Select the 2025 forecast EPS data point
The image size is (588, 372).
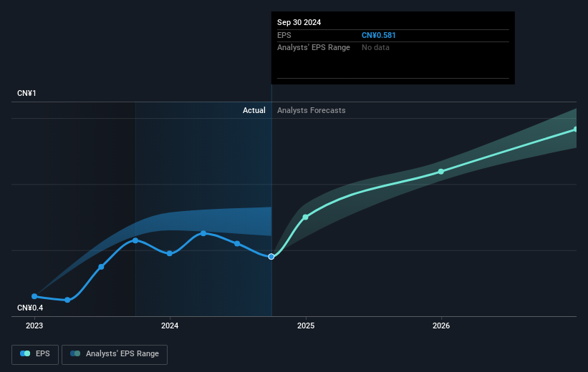(305, 217)
